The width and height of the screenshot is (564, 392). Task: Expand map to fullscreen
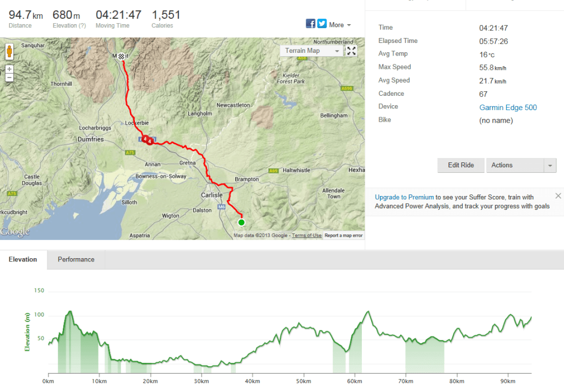click(x=351, y=51)
